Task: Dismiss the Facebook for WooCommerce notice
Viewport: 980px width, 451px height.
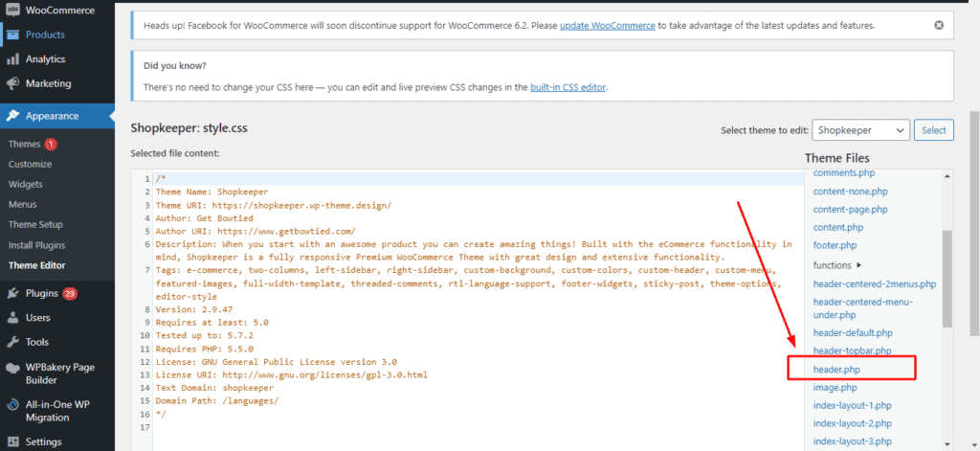Action: click(x=938, y=26)
